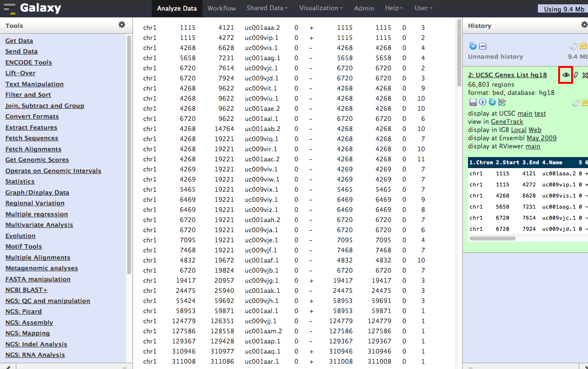Expand the Extract Features section
This screenshot has height=369, width=588.
pyautogui.click(x=31, y=128)
